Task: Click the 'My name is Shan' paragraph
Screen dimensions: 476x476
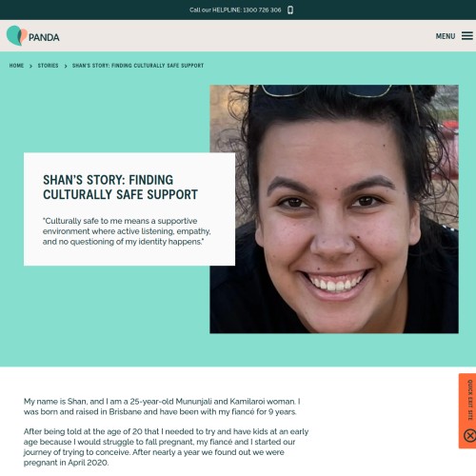Action: pos(162,407)
